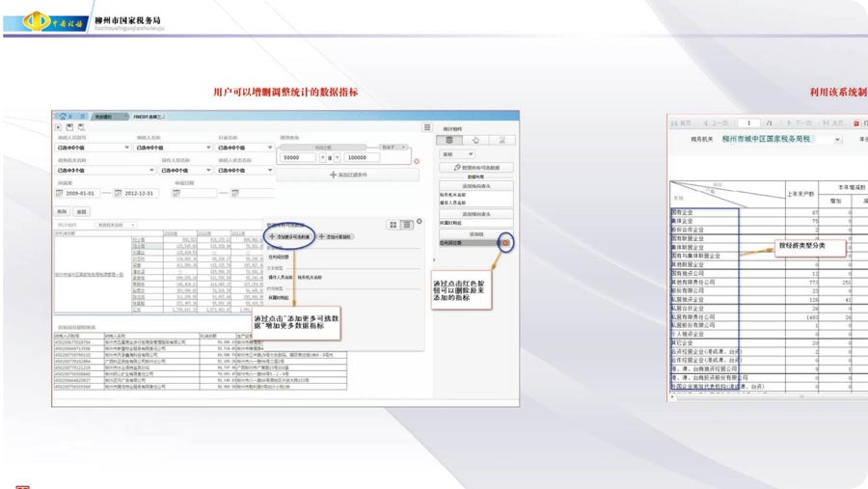The height and width of the screenshot is (489, 868).
Task: Click the red delete button on the added indicator
Action: click(506, 242)
